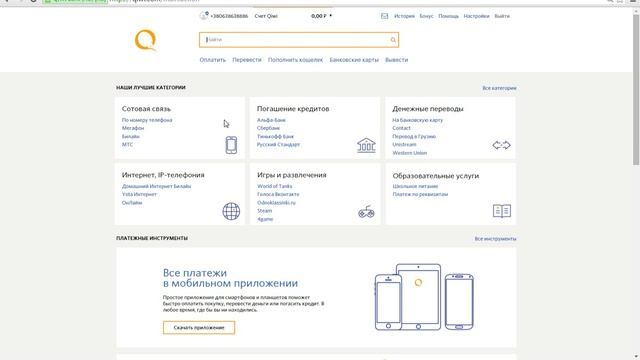
Task: Open Бонус link in the top bar
Action: [x=426, y=16]
